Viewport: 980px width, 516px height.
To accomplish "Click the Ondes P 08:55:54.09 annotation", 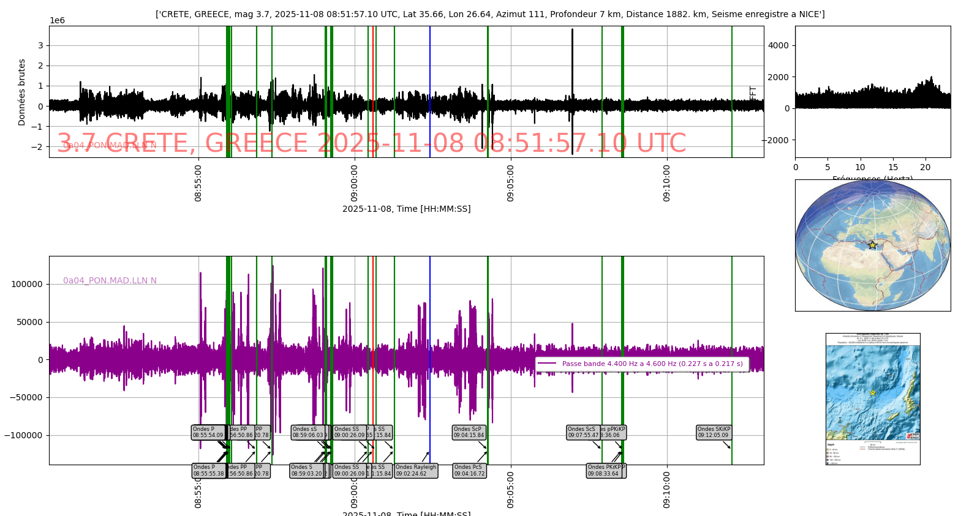I will coord(208,432).
